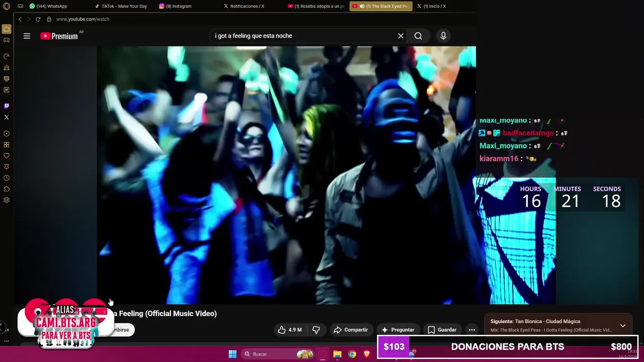Image resolution: width=644 pixels, height=362 pixels.
Task: Open the GX Cleaner icon in sidebar
Action: click(x=7, y=67)
